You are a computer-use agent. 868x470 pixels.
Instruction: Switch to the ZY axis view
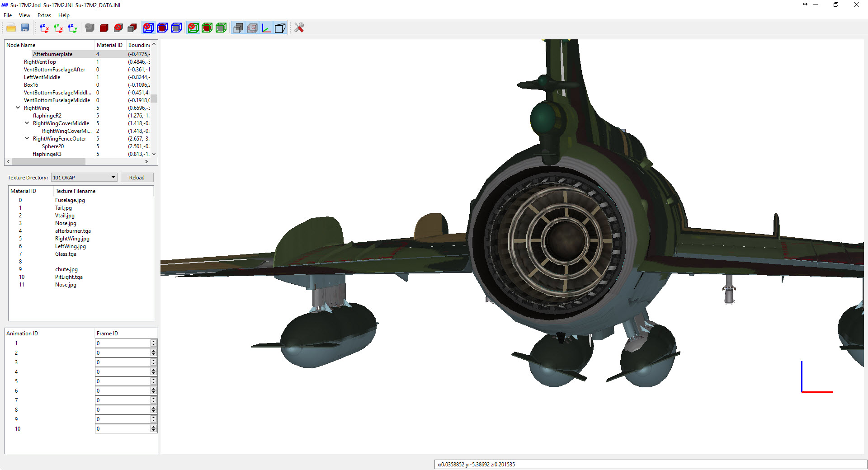72,28
